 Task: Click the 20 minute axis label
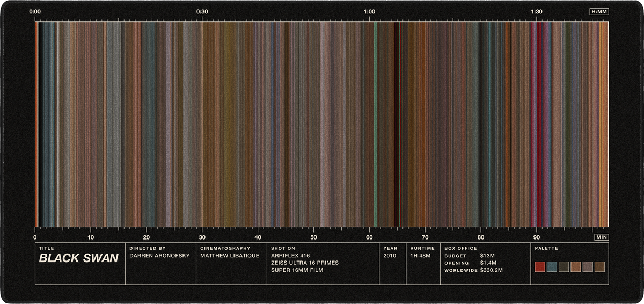147,237
